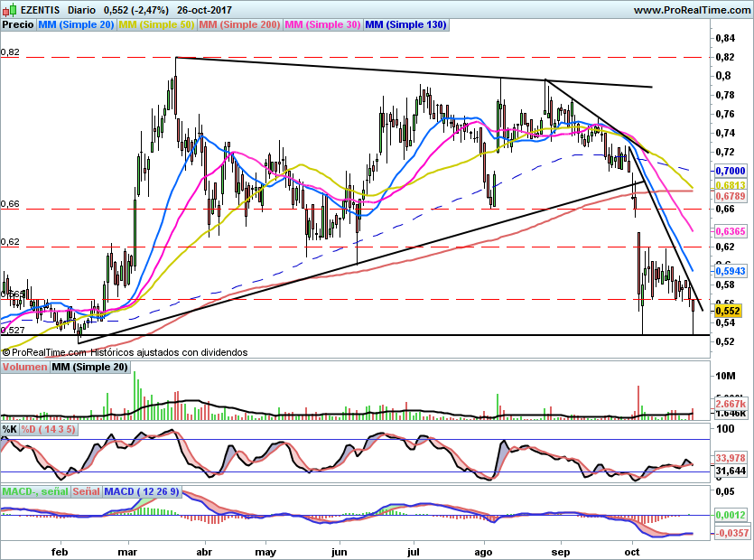754x560 pixels.
Task: Click the MACD (12 26 9) label
Action: point(143,491)
